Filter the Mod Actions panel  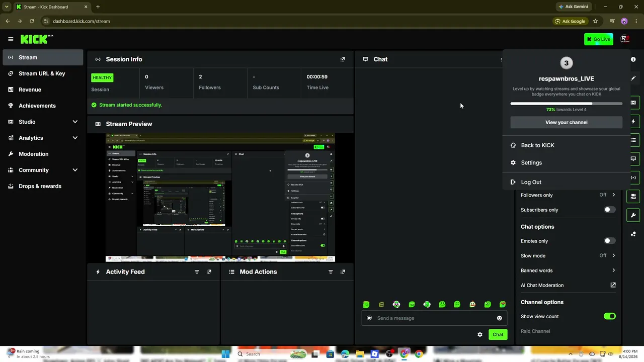pyautogui.click(x=331, y=272)
